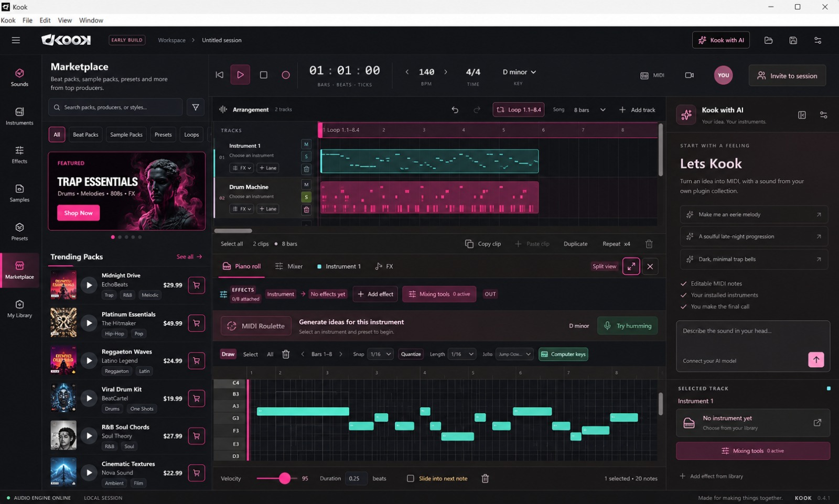Click Shop Now on Trap Essentials banner
839x504 pixels.
pos(78,213)
